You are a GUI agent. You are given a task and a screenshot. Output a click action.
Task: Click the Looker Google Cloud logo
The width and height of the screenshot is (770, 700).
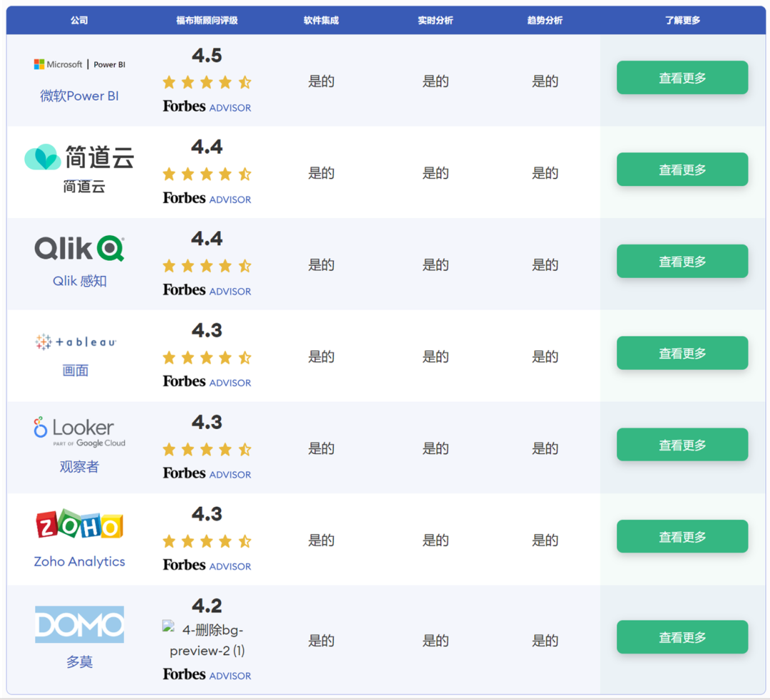[x=80, y=433]
